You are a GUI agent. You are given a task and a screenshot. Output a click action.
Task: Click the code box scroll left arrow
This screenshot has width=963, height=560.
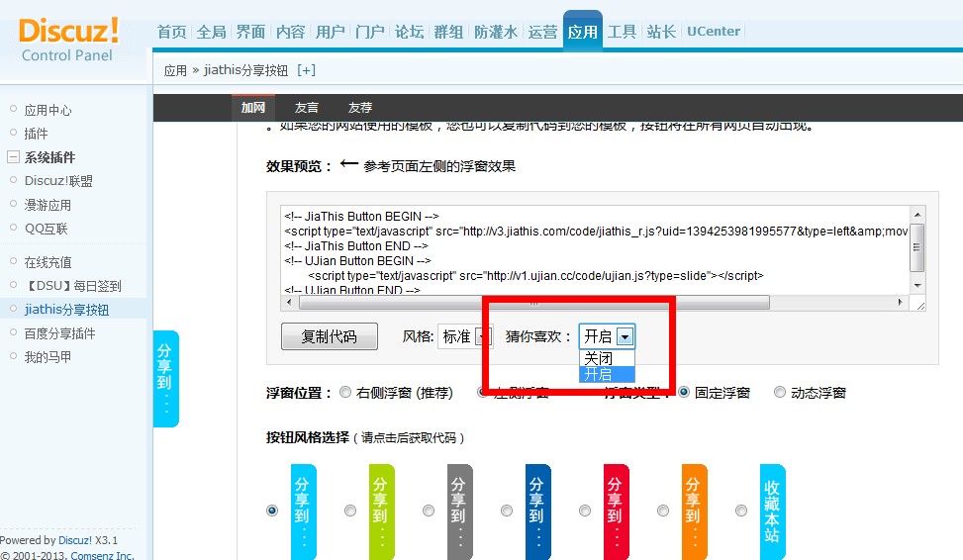(x=289, y=302)
